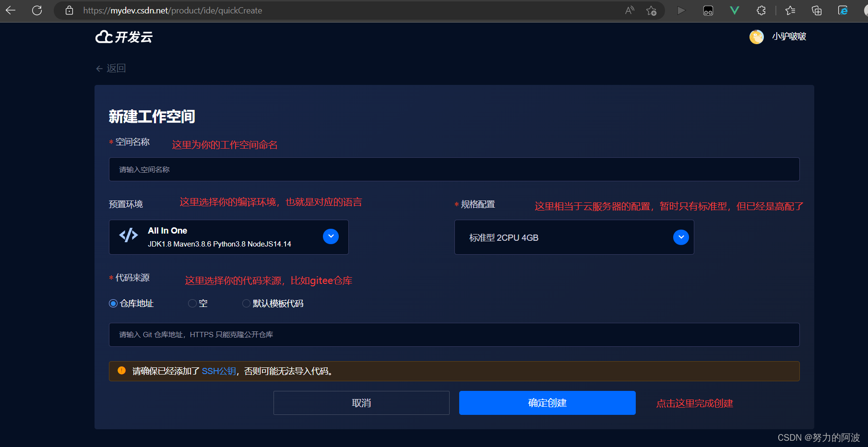Reload the page with the refresh icon

(x=37, y=10)
